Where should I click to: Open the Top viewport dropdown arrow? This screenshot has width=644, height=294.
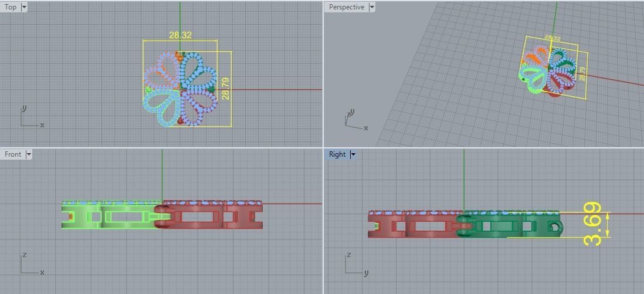click(24, 7)
